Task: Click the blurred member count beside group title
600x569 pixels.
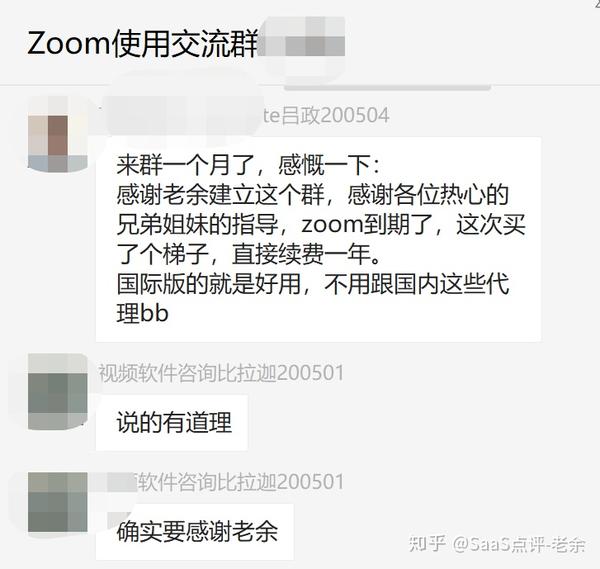Action: click(302, 42)
